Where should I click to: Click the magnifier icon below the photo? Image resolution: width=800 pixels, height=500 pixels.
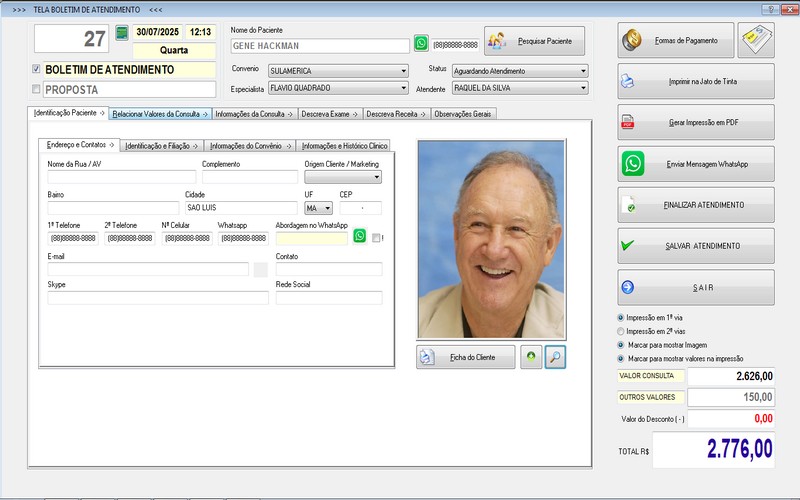tap(555, 357)
